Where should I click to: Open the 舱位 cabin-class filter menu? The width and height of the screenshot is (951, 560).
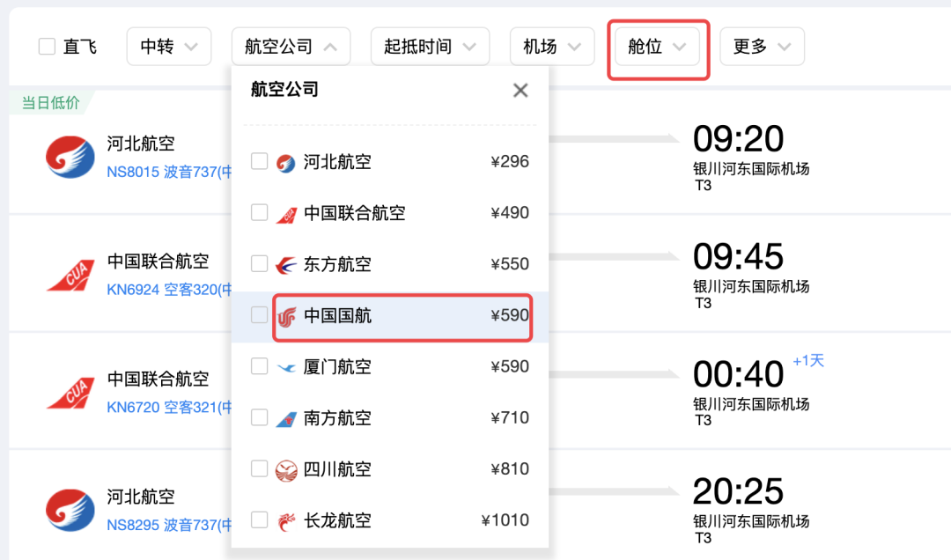[x=658, y=46]
